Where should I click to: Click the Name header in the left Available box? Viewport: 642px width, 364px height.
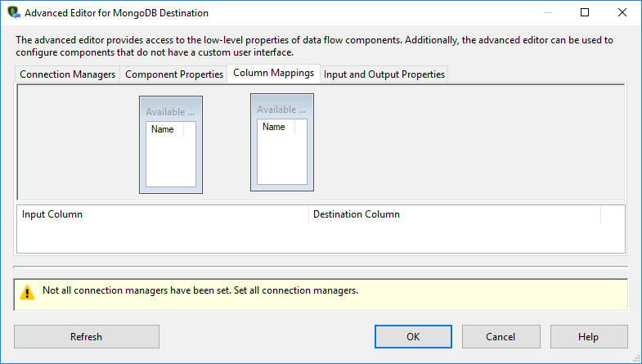click(165, 129)
